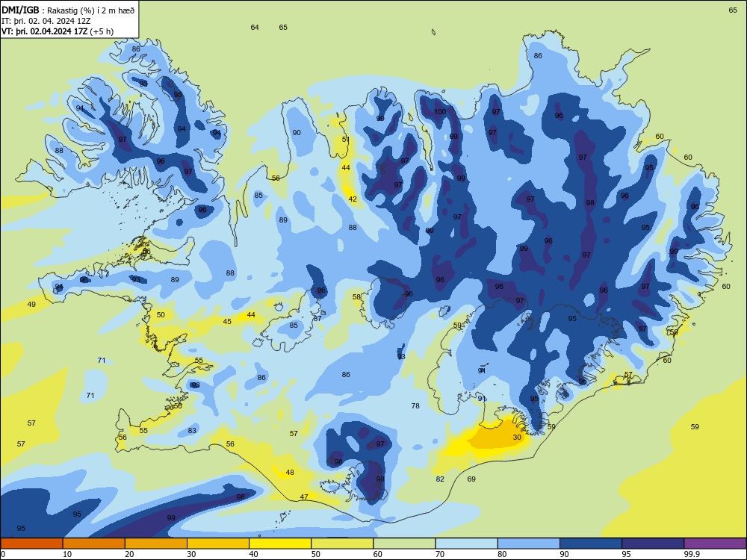
Task: Click the medium blue 80–90 legend swatch
Action: click(x=529, y=544)
